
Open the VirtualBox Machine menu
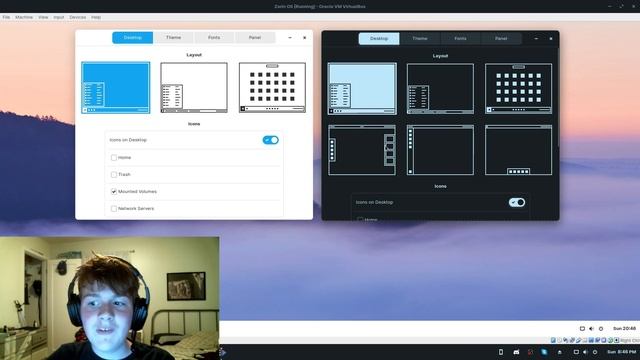click(24, 17)
